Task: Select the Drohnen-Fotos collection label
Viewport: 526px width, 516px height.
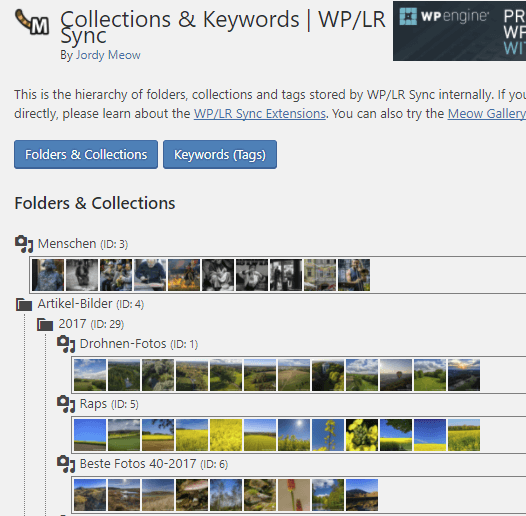Action: click(x=123, y=344)
